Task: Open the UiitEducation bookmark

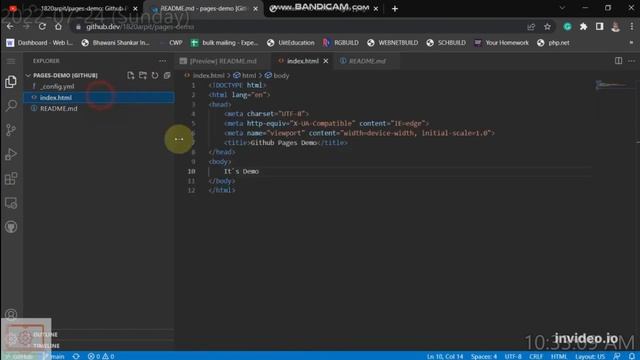Action: 291,43
